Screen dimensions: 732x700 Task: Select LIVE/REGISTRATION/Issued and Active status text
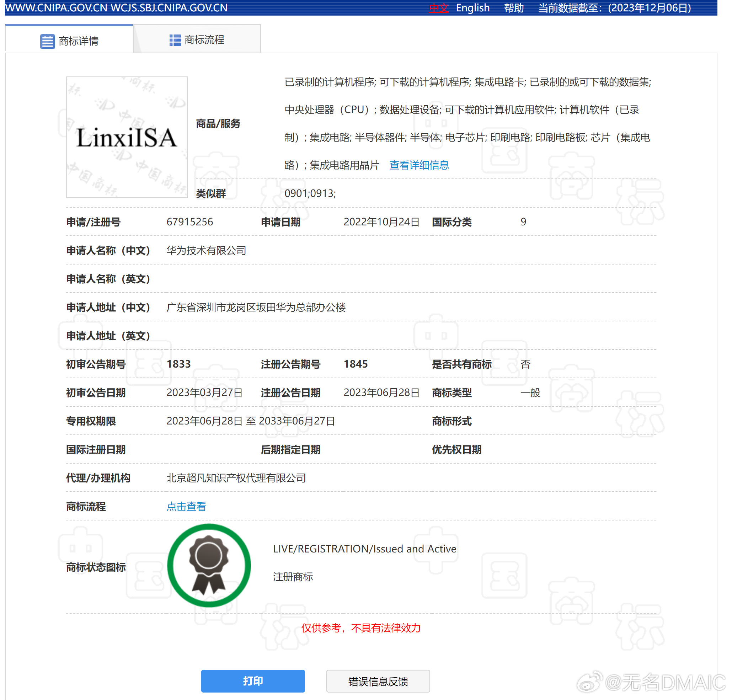click(x=364, y=549)
